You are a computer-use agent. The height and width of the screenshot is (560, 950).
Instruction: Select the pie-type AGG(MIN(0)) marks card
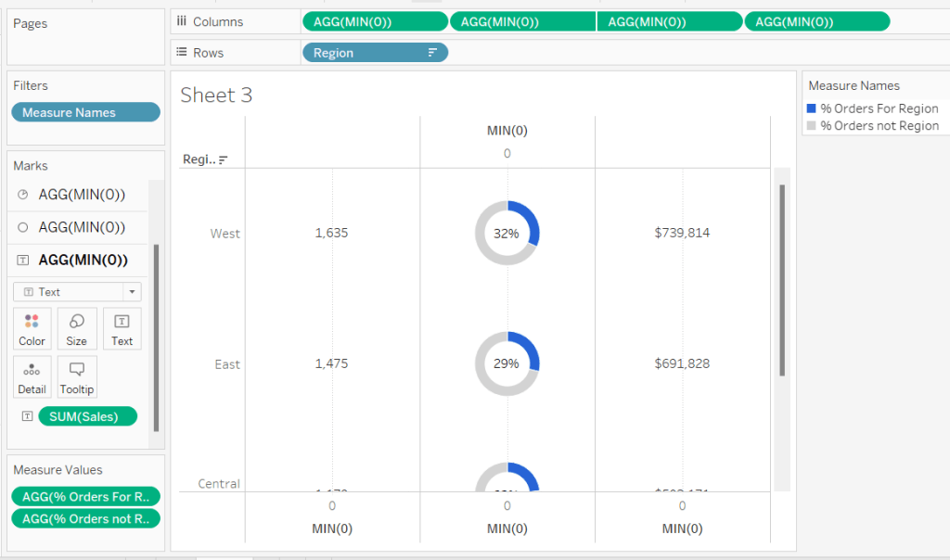[x=82, y=195]
